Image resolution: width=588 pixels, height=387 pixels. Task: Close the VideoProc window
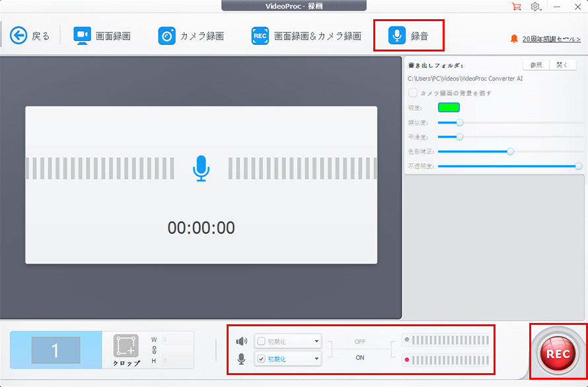pos(578,7)
